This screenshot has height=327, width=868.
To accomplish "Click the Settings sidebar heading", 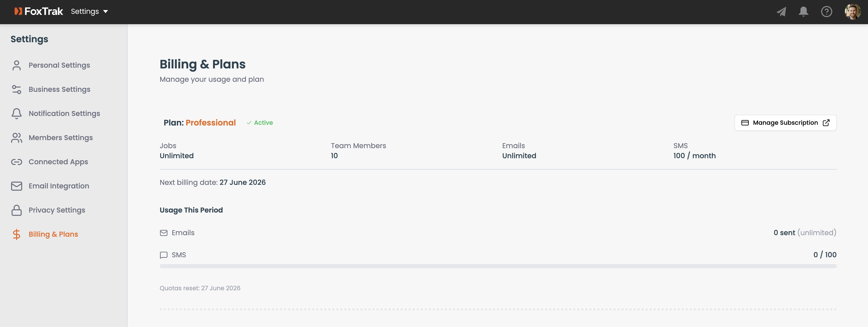I will click(x=29, y=39).
